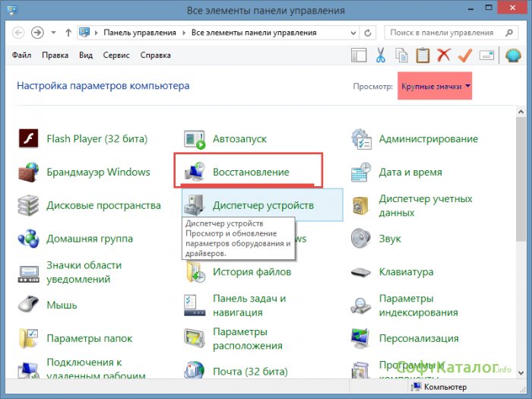Image resolution: width=532 pixels, height=399 pixels.
Task: Open the Файл menu
Action: [x=22, y=55]
